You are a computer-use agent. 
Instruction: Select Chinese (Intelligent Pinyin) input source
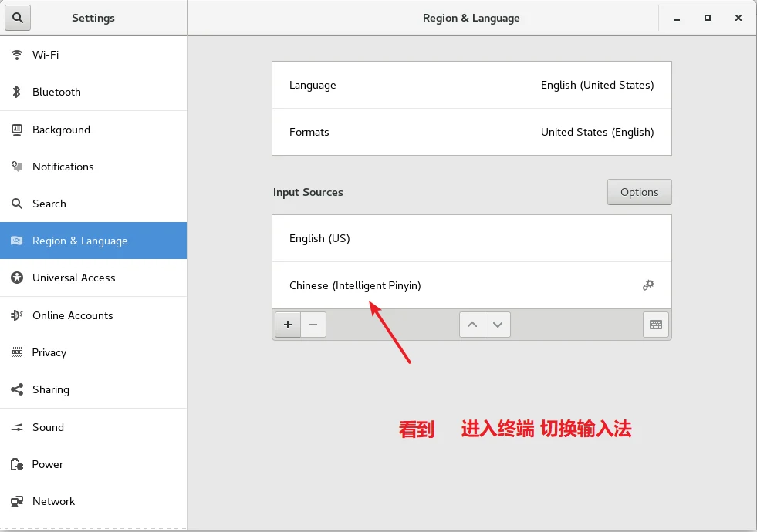point(471,285)
